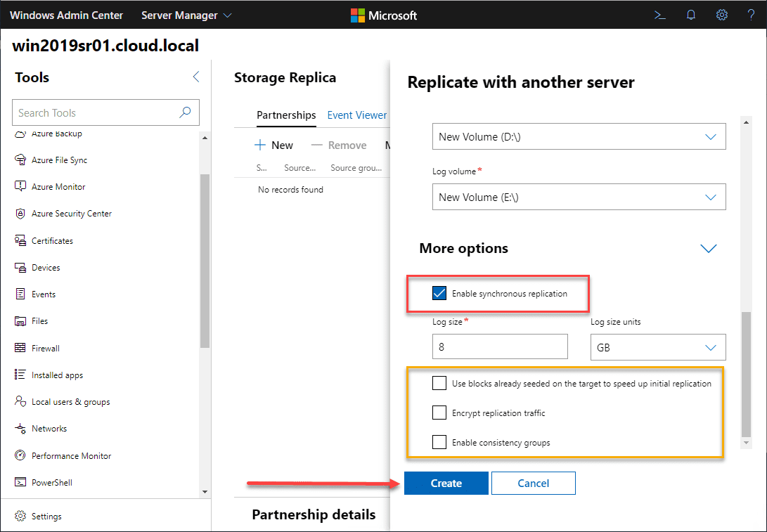Switch to the Event Viewer tab
Image resolution: width=767 pixels, height=532 pixels.
(x=357, y=115)
